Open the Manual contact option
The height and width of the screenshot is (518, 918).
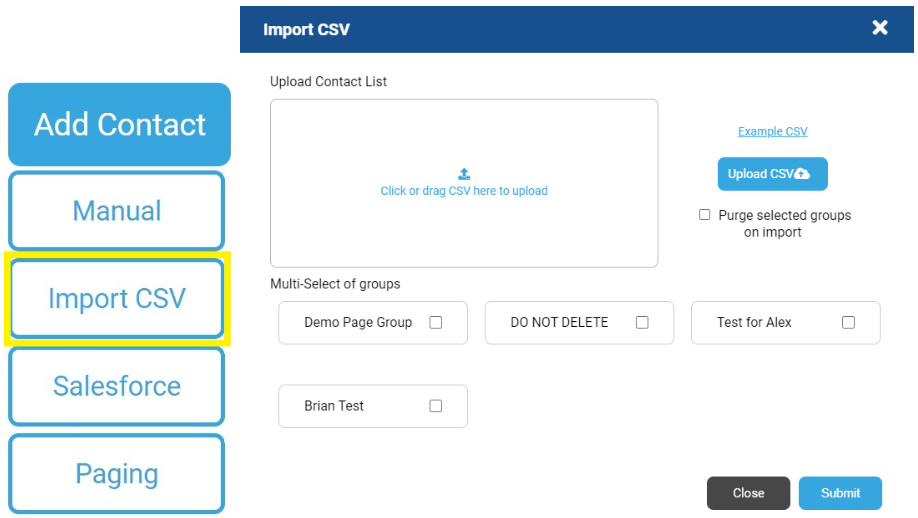pyautogui.click(x=117, y=211)
